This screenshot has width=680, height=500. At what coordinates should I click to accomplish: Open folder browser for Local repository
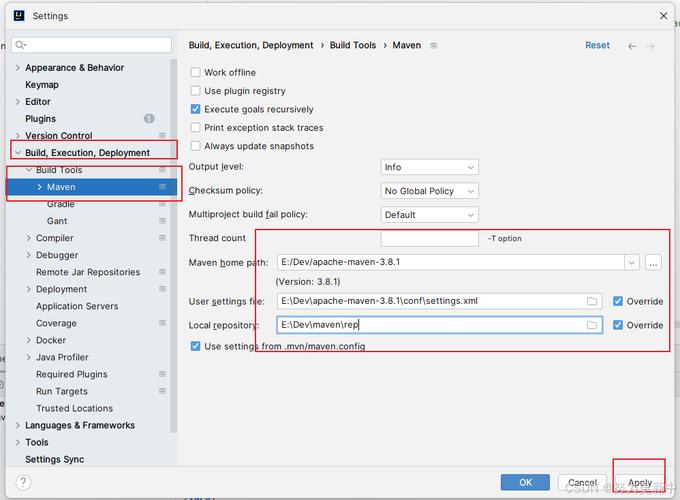(x=592, y=325)
